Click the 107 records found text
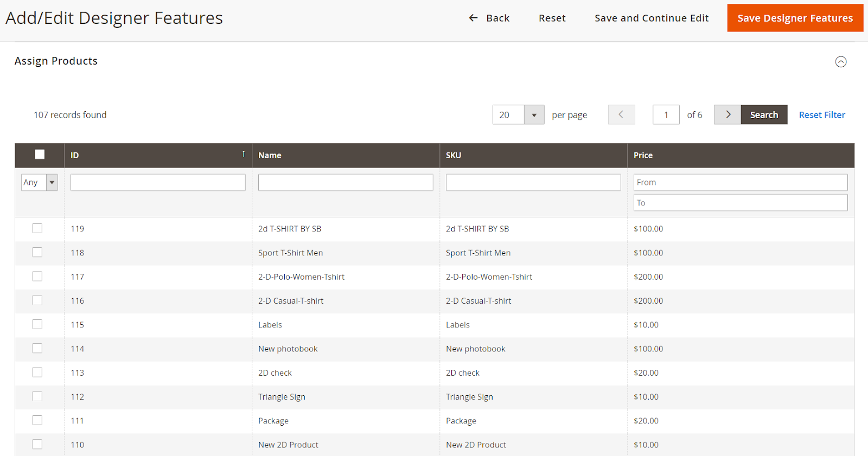The height and width of the screenshot is (456, 868). (x=70, y=115)
